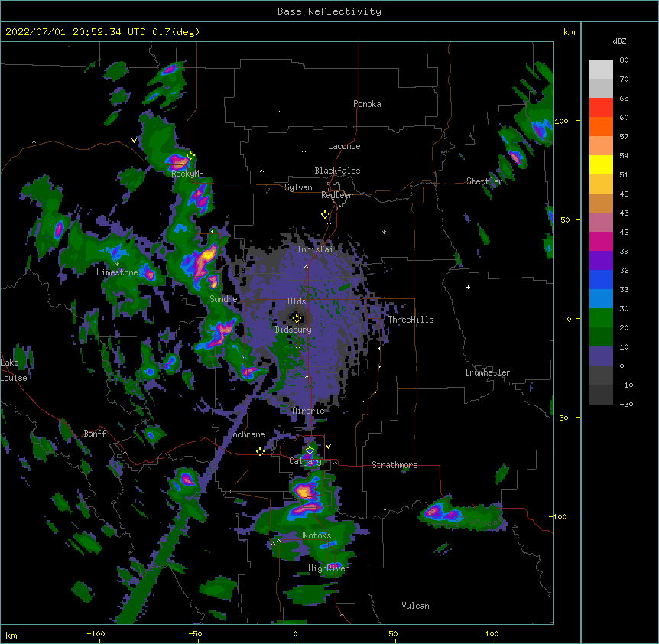Pick the bright green 20-30 dBZ legend swatch
Screen dimensions: 659x644
601,318
